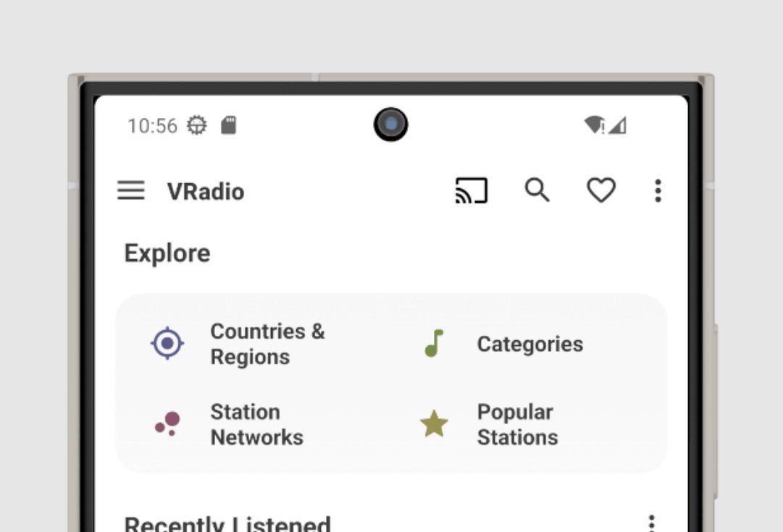783x532 pixels.
Task: Open favorites via the heart icon
Action: tap(600, 191)
